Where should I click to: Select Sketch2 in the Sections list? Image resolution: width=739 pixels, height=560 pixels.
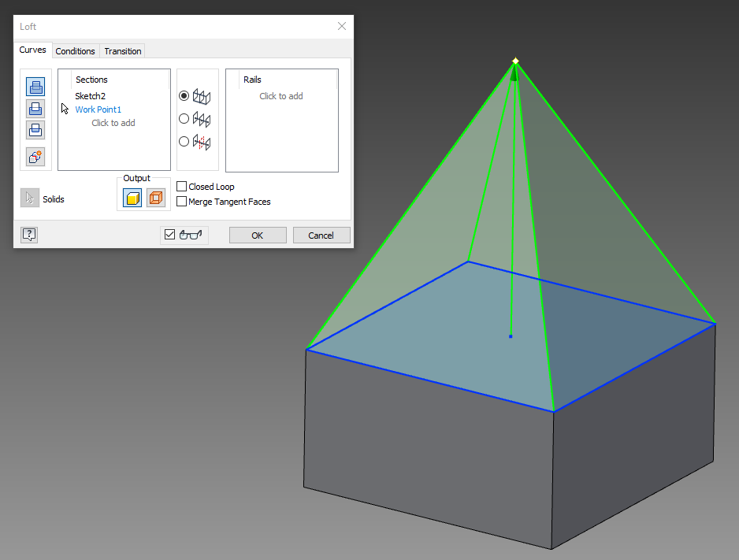point(92,95)
